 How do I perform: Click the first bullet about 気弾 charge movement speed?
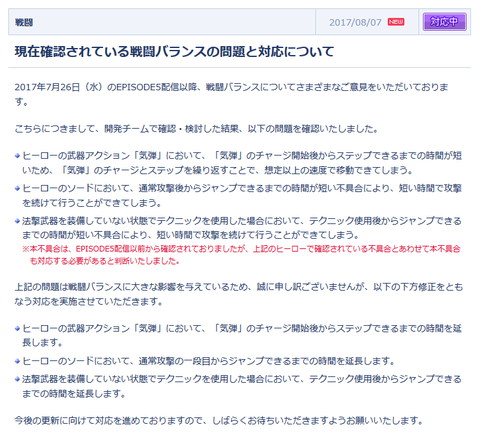(x=242, y=163)
